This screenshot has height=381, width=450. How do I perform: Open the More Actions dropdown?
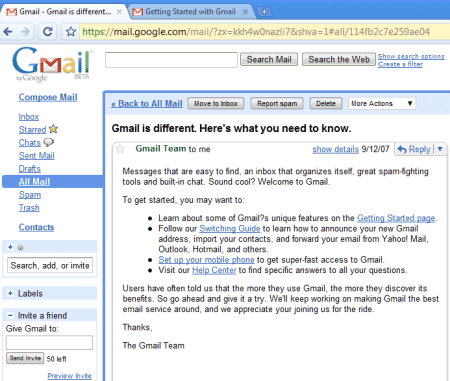pos(382,103)
